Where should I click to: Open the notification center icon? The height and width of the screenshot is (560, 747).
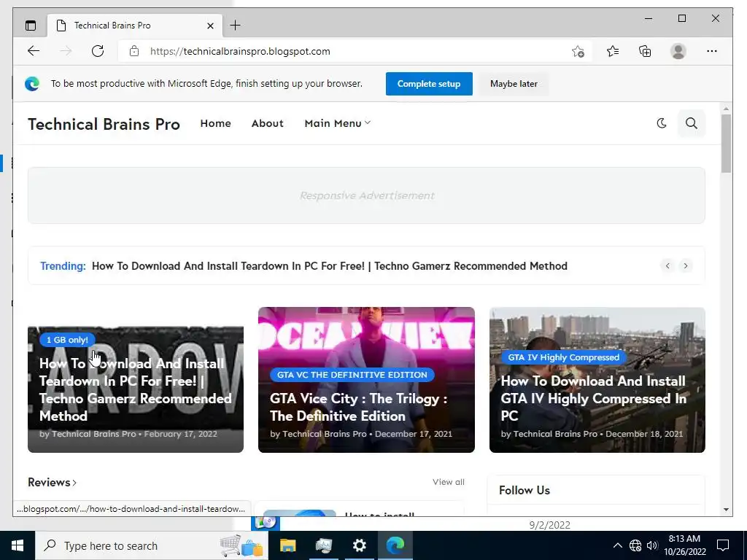[723, 545]
